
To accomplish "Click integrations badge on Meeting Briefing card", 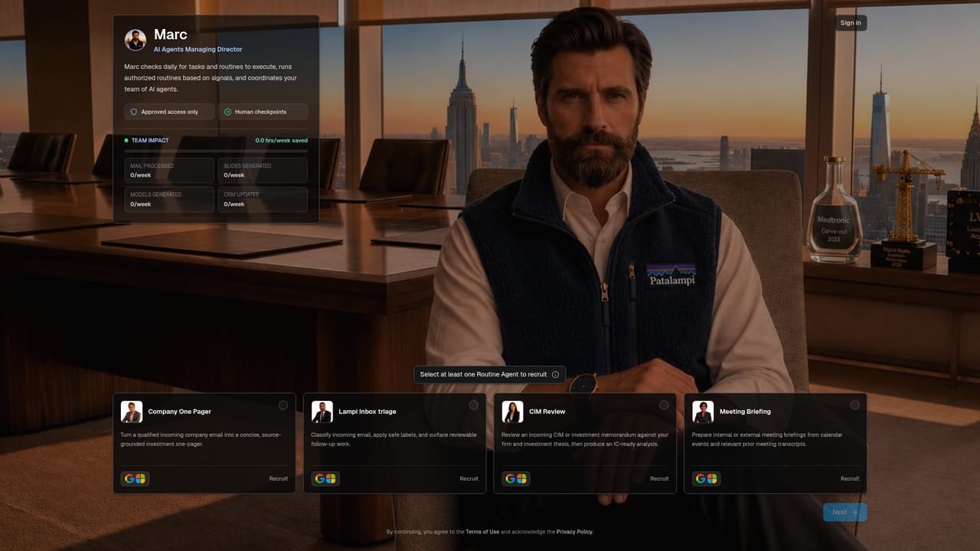I will pyautogui.click(x=706, y=478).
